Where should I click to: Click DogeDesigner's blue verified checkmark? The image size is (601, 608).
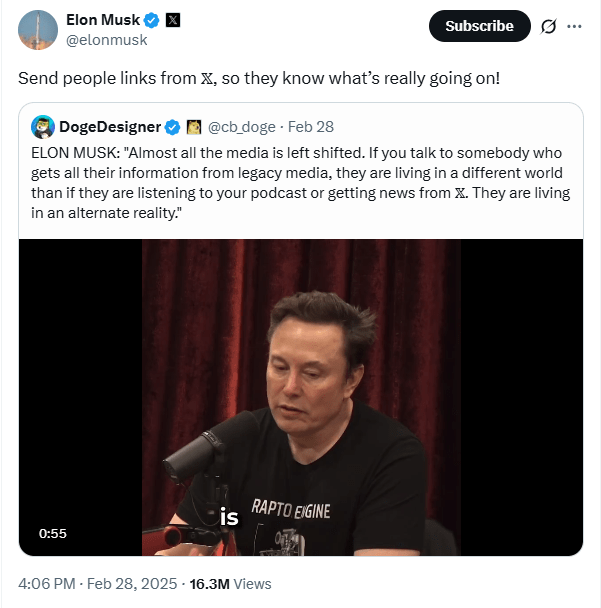click(172, 127)
